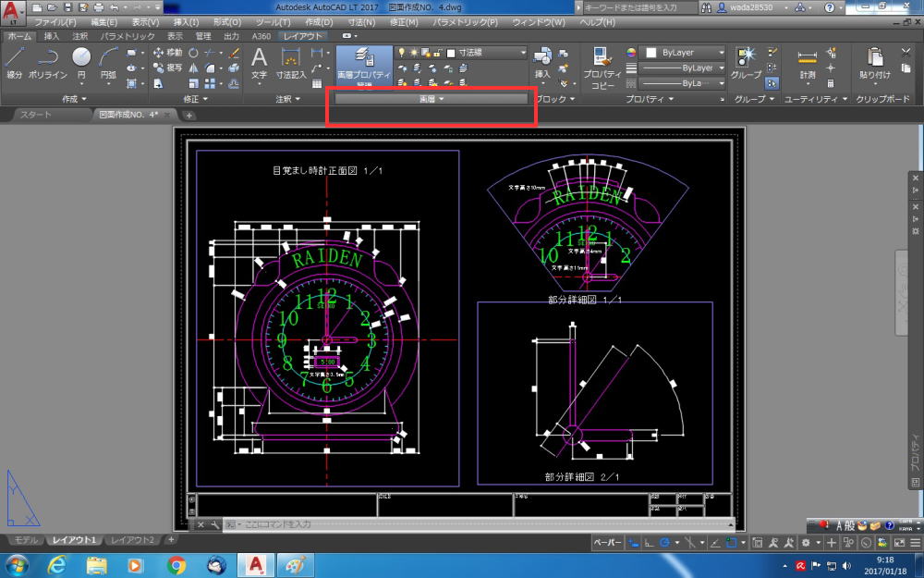Click the object color wheel icon
This screenshot has height=578, width=924.
631,53
